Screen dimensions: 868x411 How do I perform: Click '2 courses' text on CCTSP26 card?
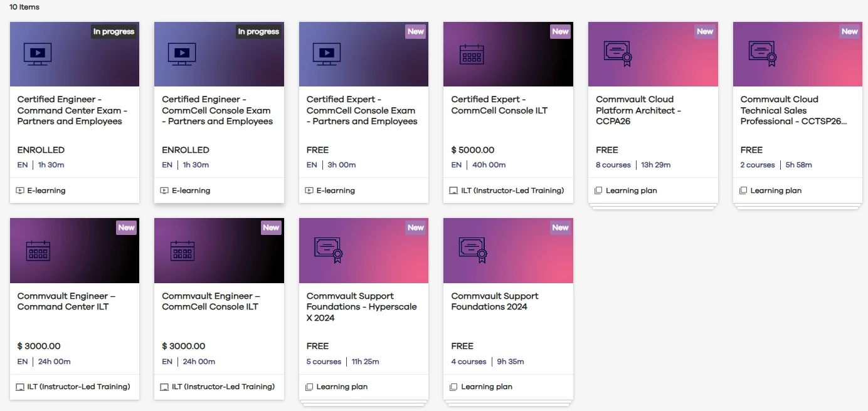[758, 165]
